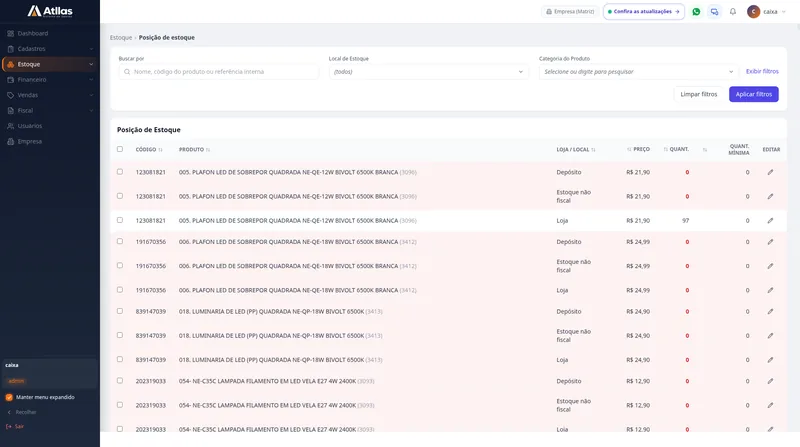This screenshot has height=447, width=800.
Task: Click Aplicar filtros button
Action: [754, 94]
